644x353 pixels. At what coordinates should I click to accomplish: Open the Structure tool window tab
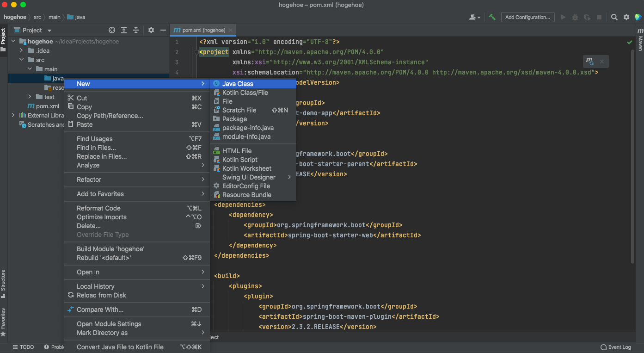(x=3, y=284)
